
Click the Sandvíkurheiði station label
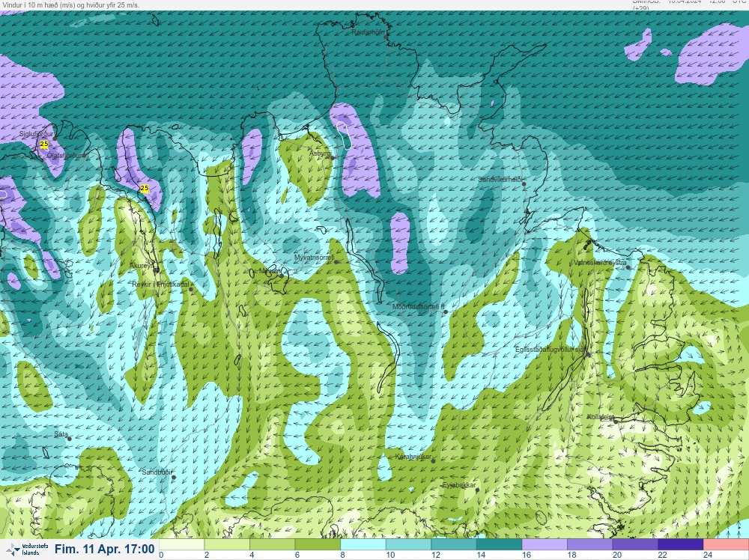tap(500, 180)
